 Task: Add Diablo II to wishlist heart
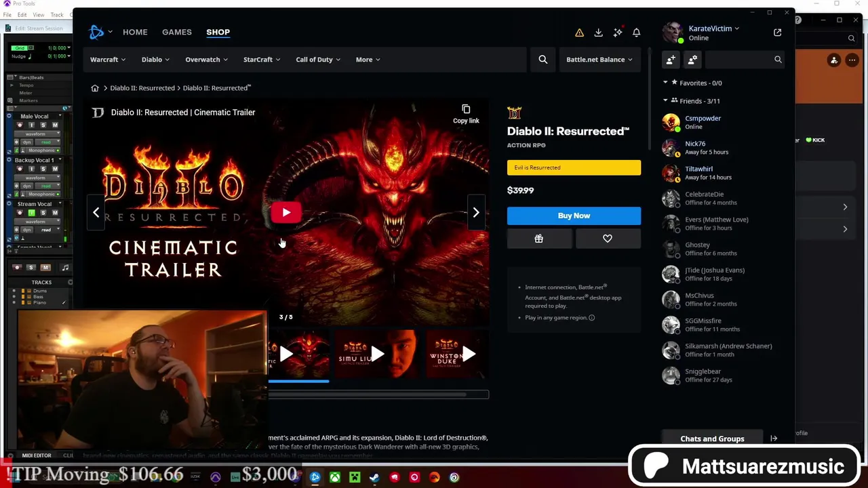pos(608,239)
